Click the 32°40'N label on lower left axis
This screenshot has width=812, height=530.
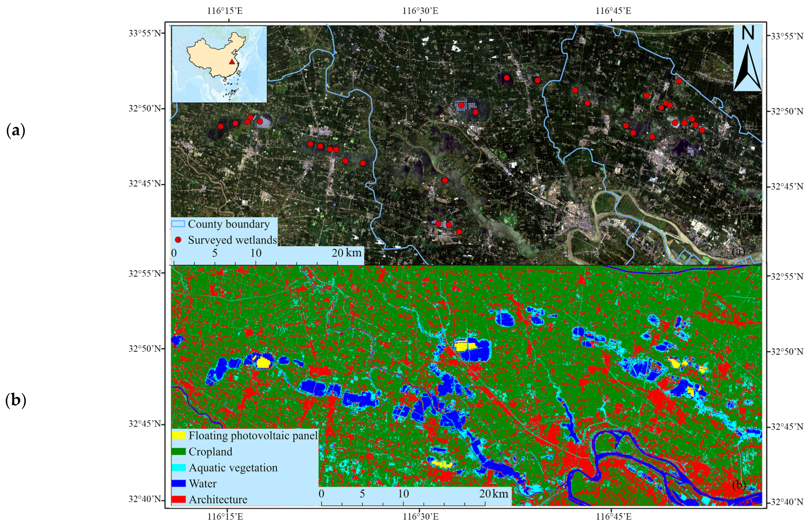tap(145, 499)
